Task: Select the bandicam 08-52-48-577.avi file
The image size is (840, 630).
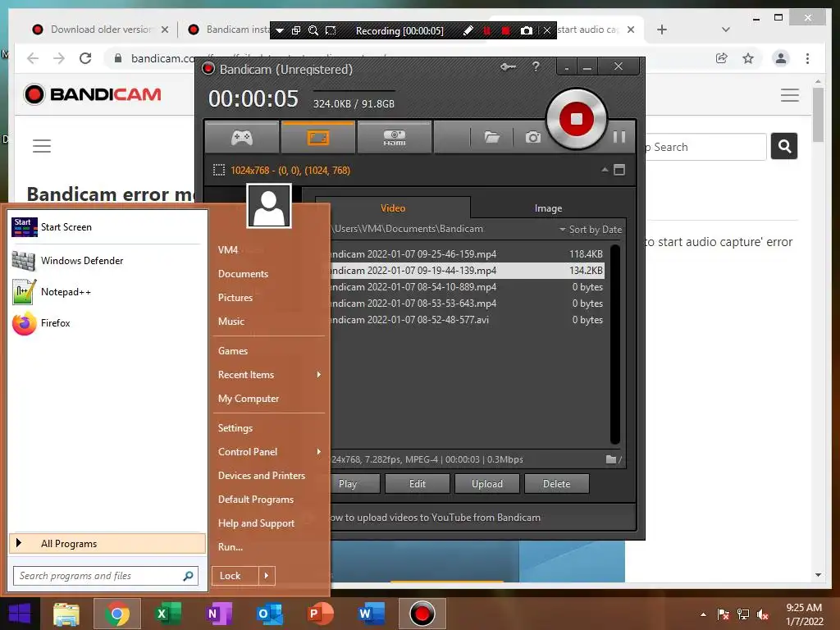Action: 467,320
